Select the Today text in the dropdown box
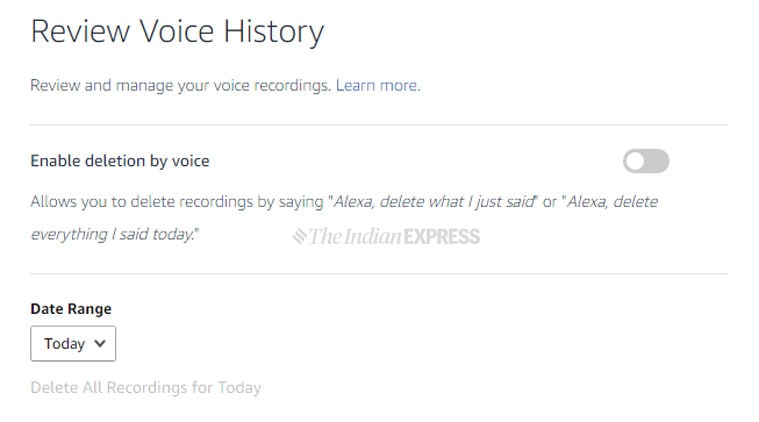Image resolution: width=759 pixels, height=422 pixels. click(65, 344)
